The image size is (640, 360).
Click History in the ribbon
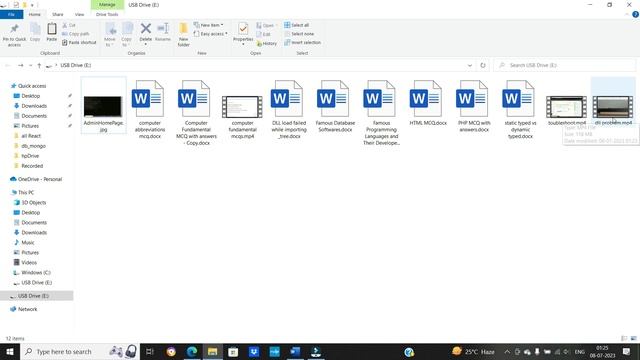pyautogui.click(x=267, y=43)
